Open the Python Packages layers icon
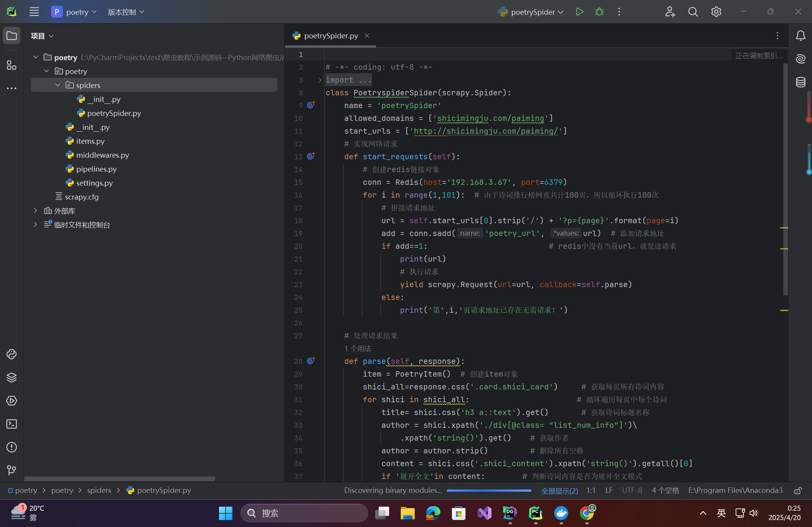Screen dimensions: 812x527 (x=12, y=377)
